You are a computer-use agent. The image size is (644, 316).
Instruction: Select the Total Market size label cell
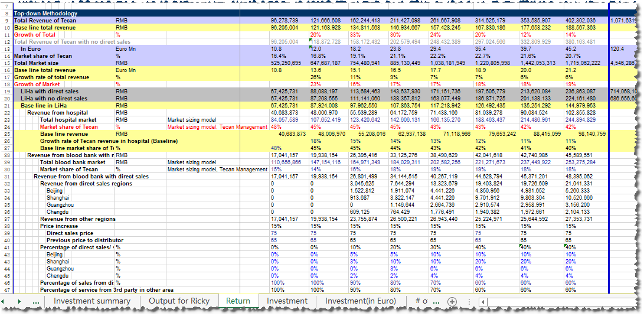point(37,63)
